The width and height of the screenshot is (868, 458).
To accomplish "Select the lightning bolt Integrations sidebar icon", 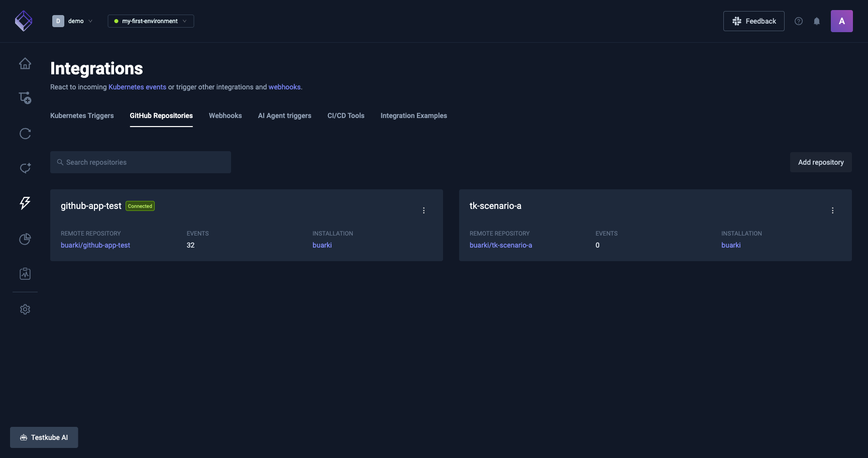I will click(25, 203).
